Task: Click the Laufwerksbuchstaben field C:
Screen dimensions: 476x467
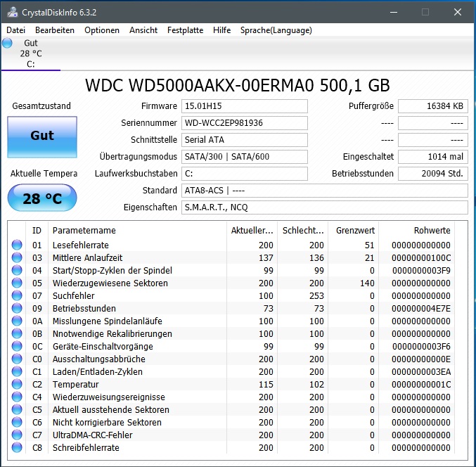Action: pos(245,174)
